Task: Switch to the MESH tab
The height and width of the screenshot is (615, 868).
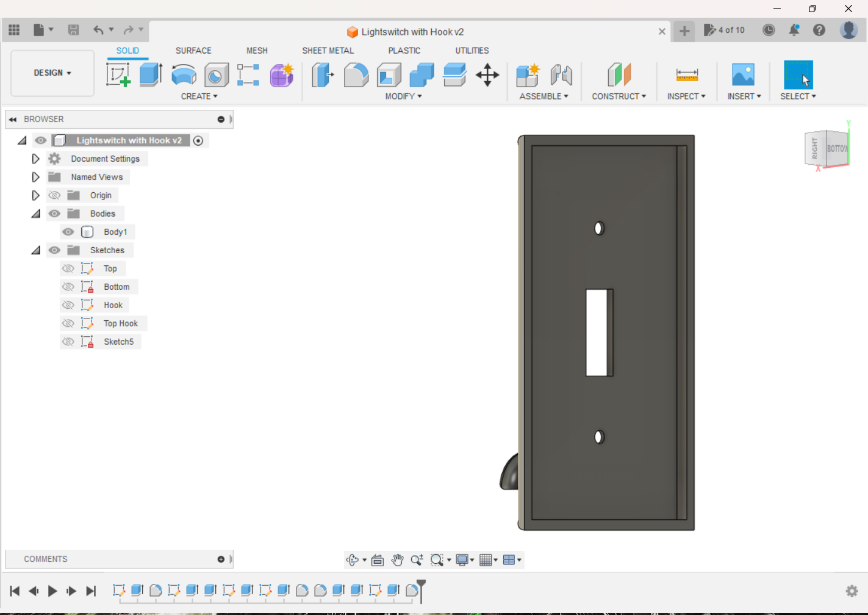Action: click(x=257, y=51)
